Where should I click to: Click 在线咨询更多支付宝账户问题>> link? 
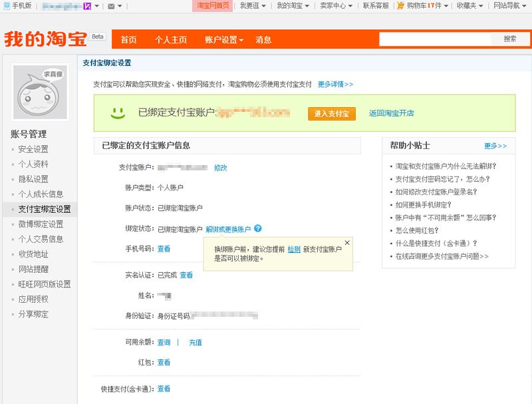click(442, 257)
